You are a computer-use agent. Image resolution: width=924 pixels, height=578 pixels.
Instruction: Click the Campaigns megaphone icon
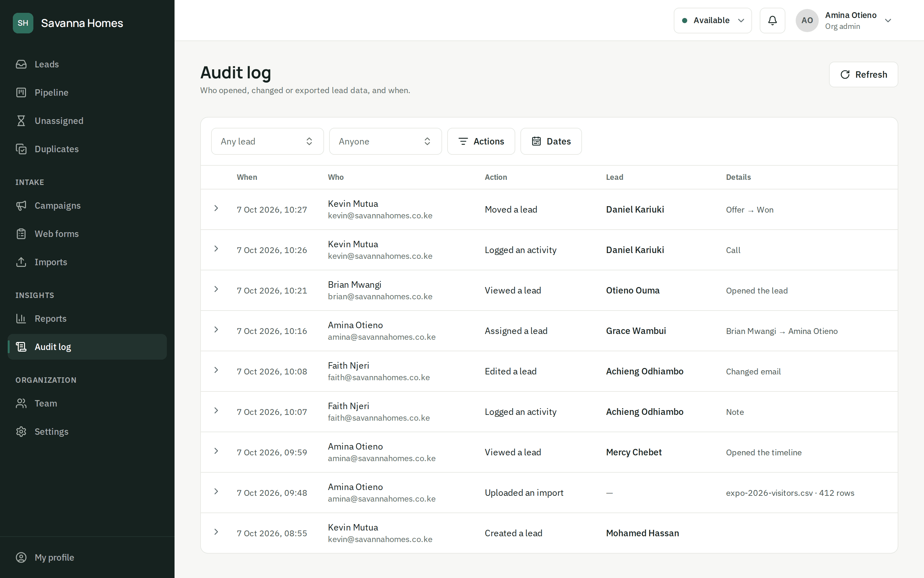(x=21, y=206)
